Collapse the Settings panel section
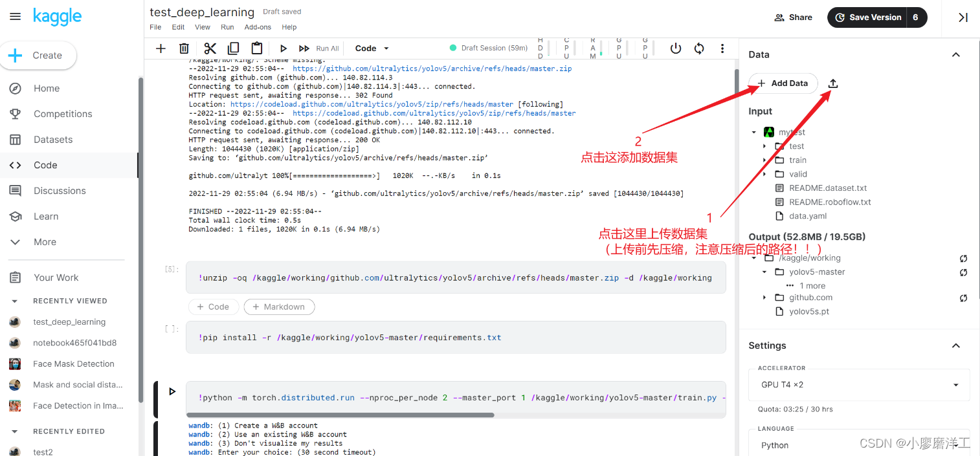This screenshot has width=980, height=456. [x=956, y=346]
